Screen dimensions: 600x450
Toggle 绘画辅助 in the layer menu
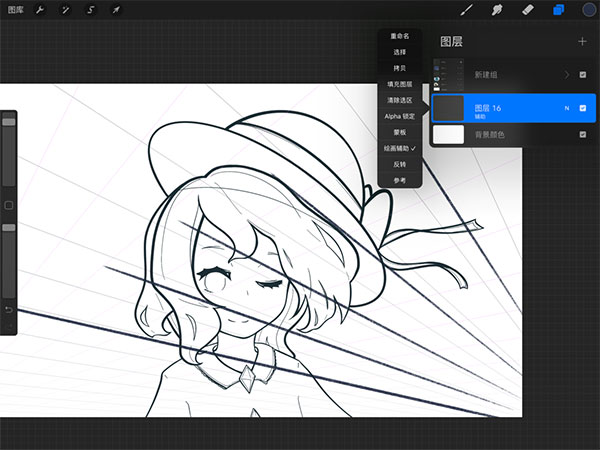400,148
